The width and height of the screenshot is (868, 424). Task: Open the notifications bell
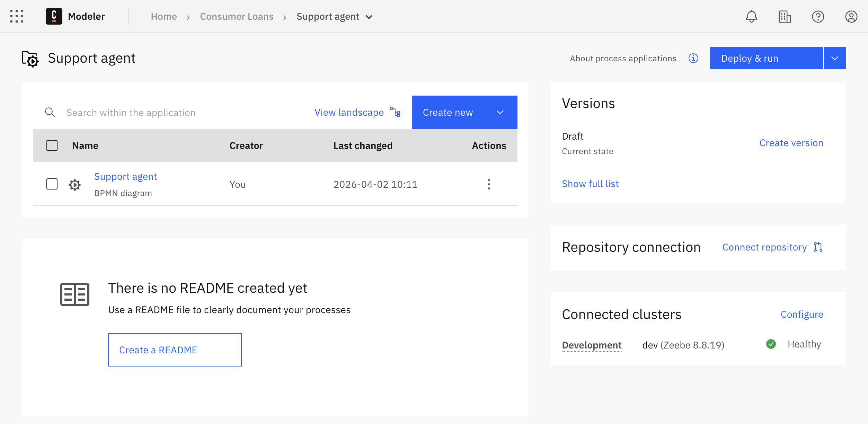(751, 17)
